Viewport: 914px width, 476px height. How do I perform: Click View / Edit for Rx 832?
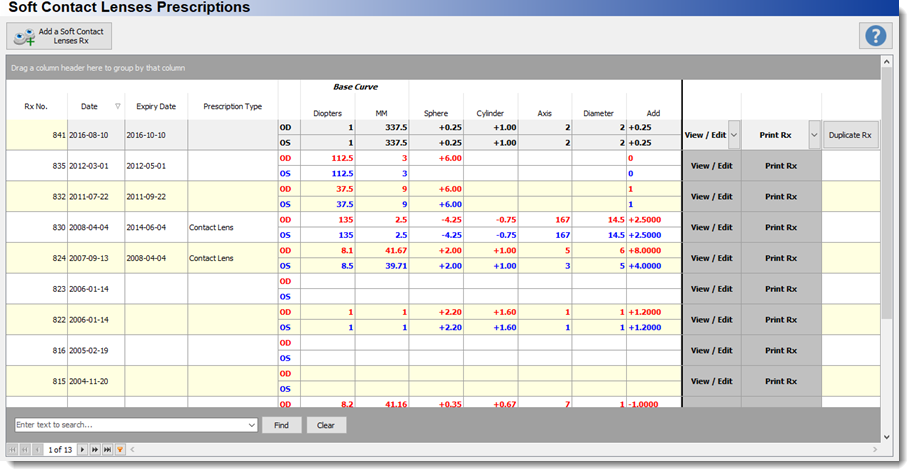pyautogui.click(x=712, y=197)
